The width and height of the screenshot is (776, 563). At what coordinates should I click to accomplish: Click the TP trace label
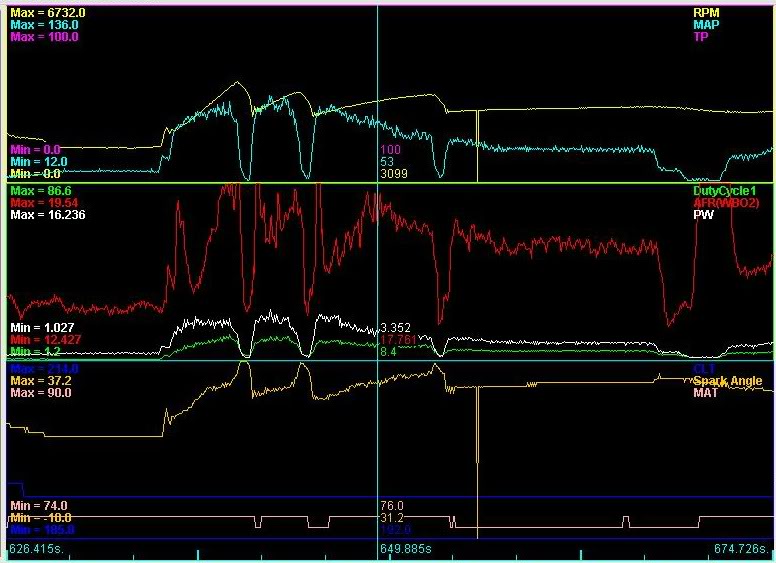pos(701,37)
